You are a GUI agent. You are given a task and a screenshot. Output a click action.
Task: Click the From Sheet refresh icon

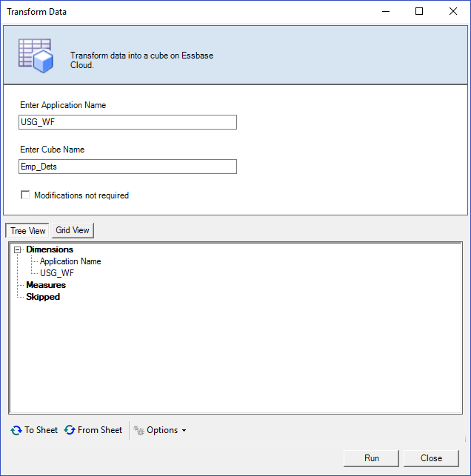tap(70, 430)
